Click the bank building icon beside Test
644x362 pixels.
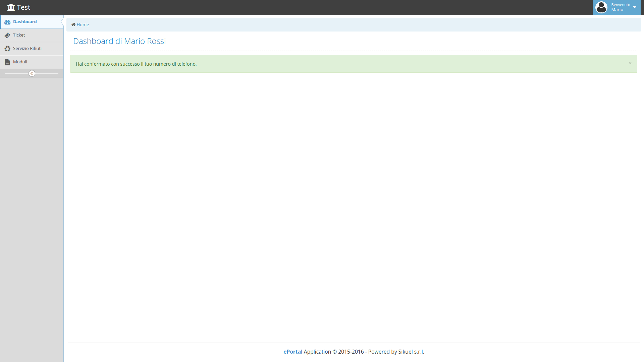click(x=11, y=7)
